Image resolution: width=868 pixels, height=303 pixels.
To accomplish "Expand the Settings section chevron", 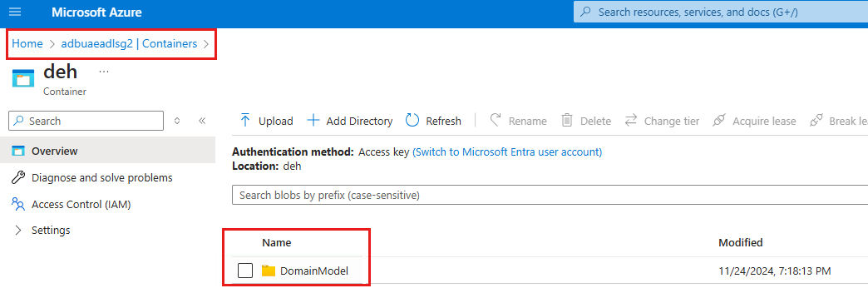I will [x=18, y=231].
